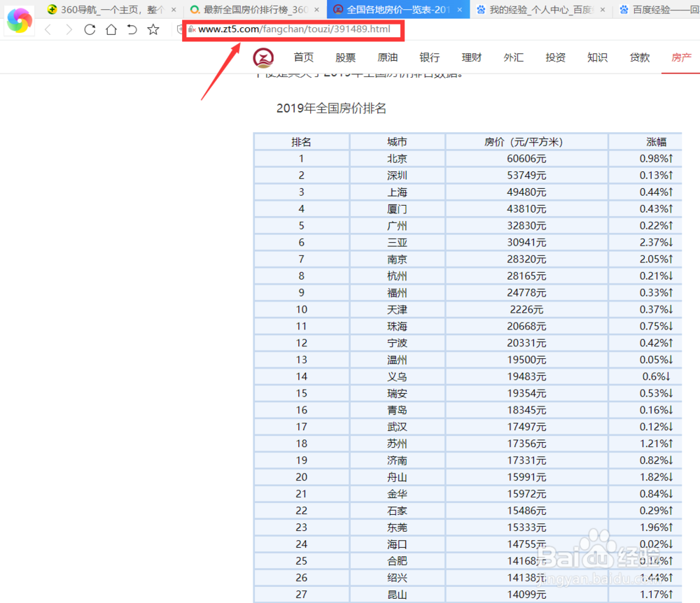Click the 53749元 price cell
Image resolution: width=700 pixels, height=603 pixels.
(526, 176)
